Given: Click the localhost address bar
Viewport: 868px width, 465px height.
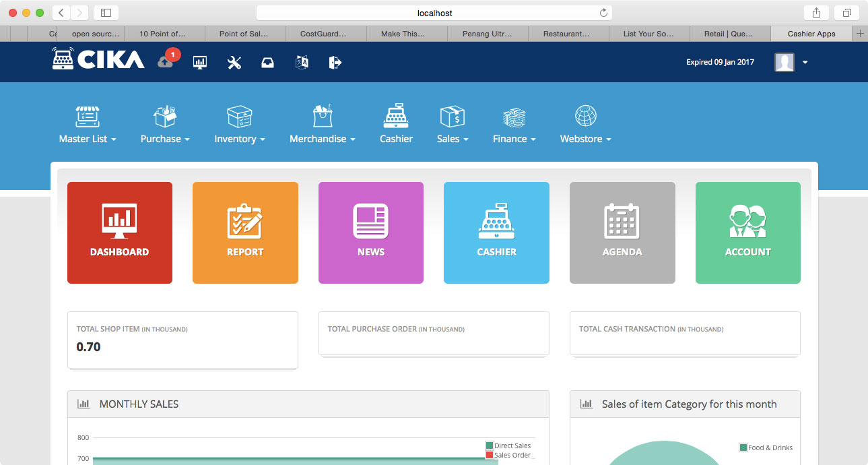Looking at the screenshot, I should point(434,13).
